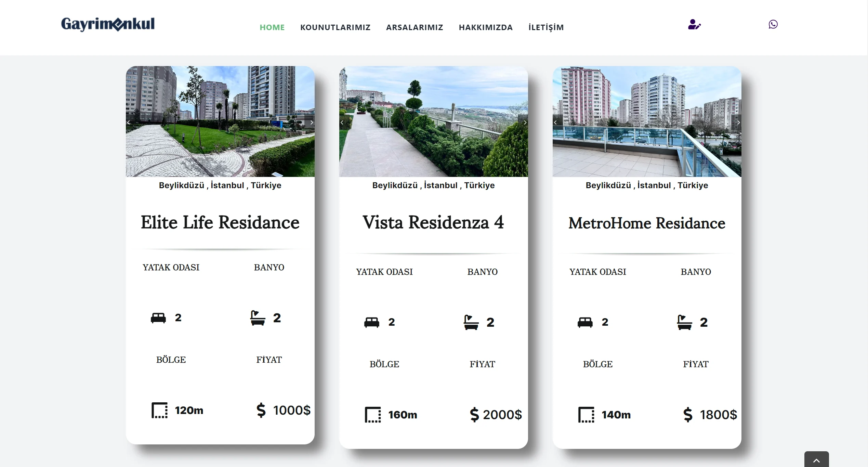Show previous photo of Vista Residenza 4
Viewport: 868px width, 467px height.
click(342, 122)
